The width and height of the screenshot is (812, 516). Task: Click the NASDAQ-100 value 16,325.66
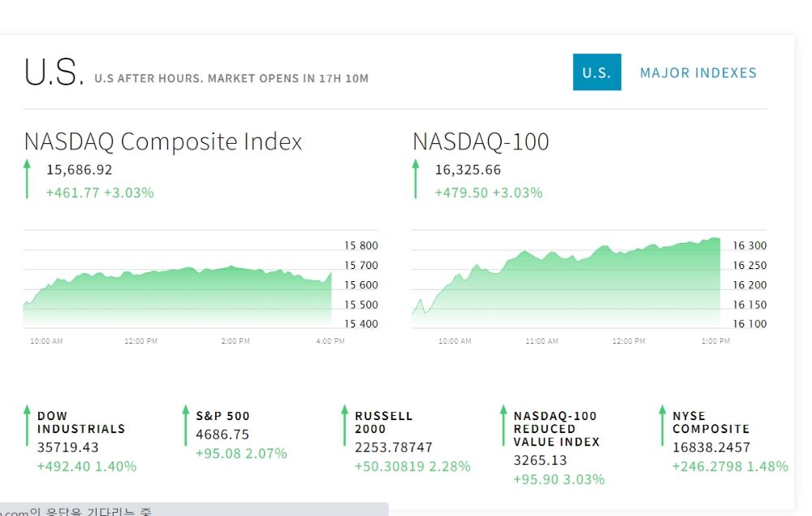(468, 170)
